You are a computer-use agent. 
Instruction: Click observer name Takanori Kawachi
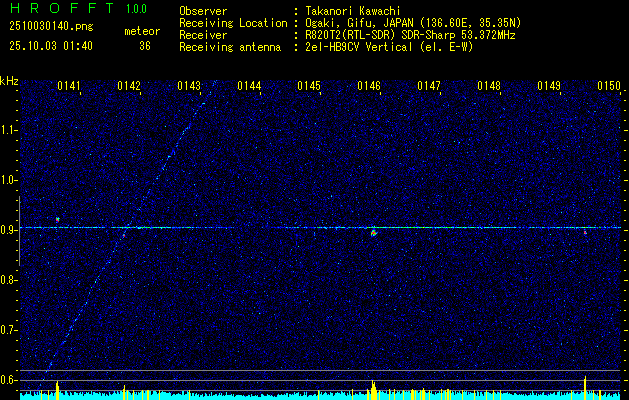(353, 11)
